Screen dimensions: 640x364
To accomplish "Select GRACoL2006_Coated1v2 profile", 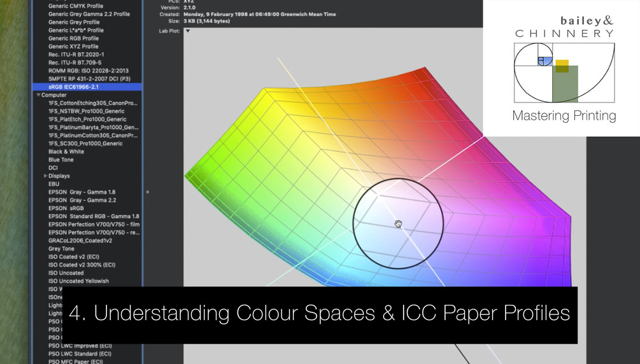I will [80, 241].
